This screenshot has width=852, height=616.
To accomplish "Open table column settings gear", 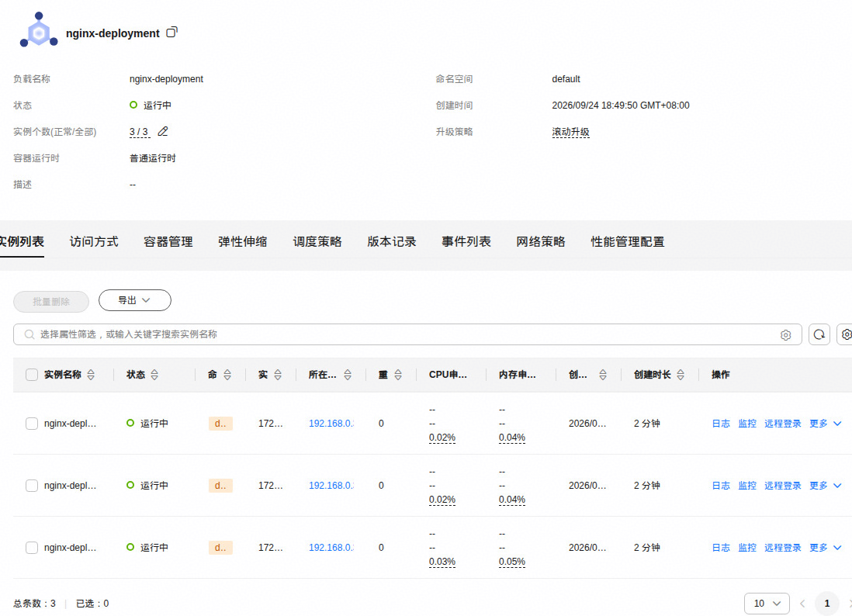I will coord(846,334).
